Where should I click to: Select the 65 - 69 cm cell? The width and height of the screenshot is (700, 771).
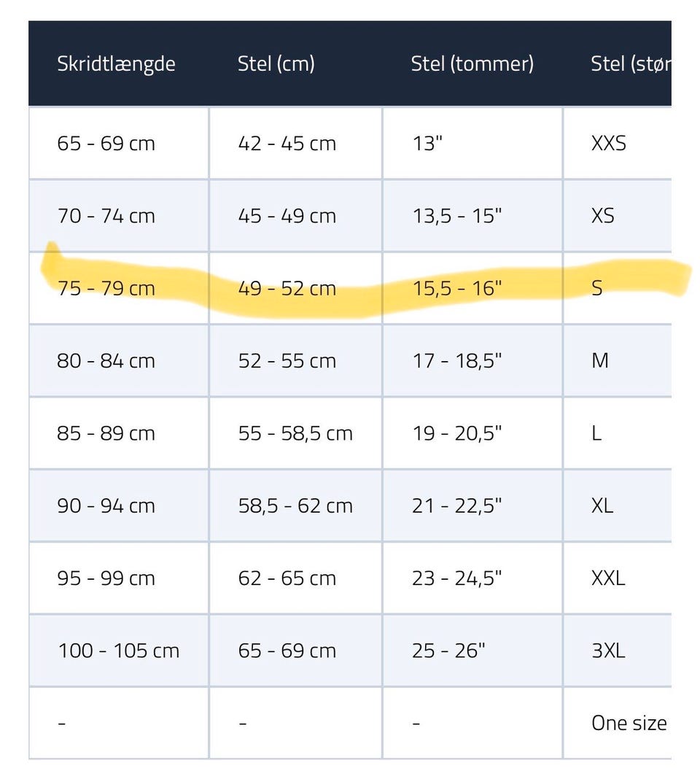click(106, 143)
